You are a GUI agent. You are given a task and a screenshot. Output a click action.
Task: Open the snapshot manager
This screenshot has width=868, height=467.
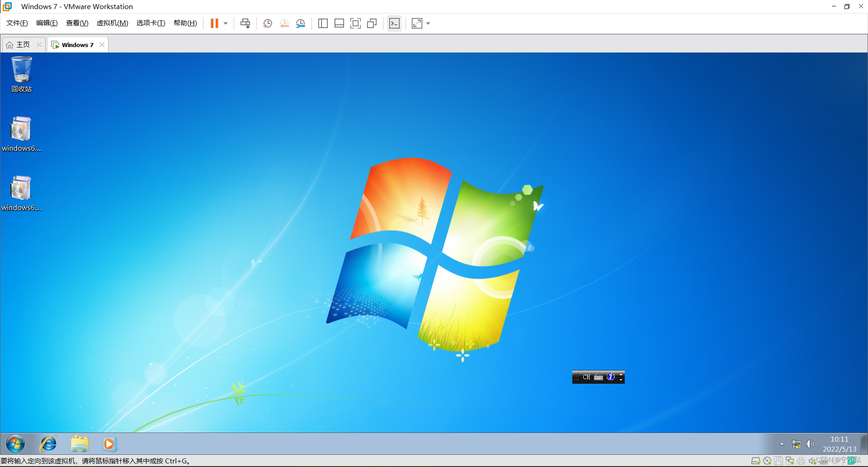pyautogui.click(x=301, y=24)
